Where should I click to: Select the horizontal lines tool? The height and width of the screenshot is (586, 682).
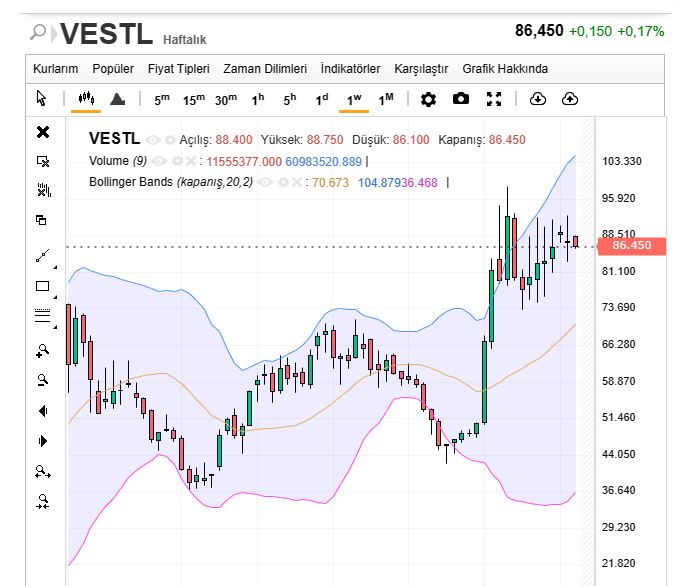[42, 315]
